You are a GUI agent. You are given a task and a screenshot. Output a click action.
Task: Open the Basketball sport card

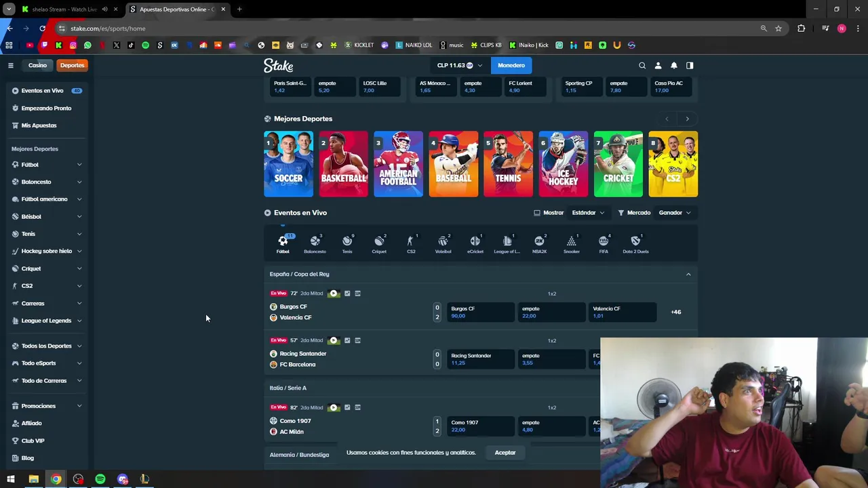[x=343, y=164]
